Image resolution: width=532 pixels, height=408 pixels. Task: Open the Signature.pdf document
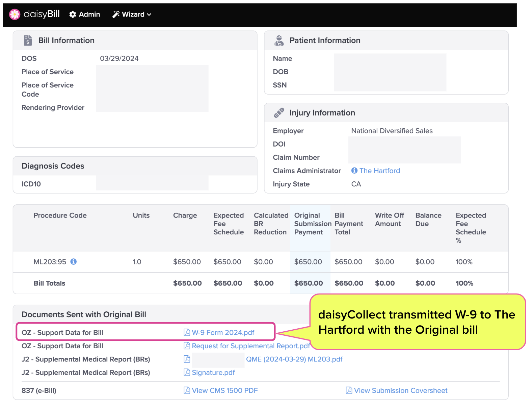coord(213,372)
